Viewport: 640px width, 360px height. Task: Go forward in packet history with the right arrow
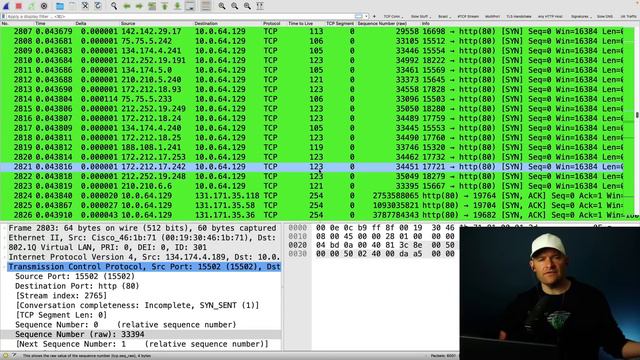139,6
